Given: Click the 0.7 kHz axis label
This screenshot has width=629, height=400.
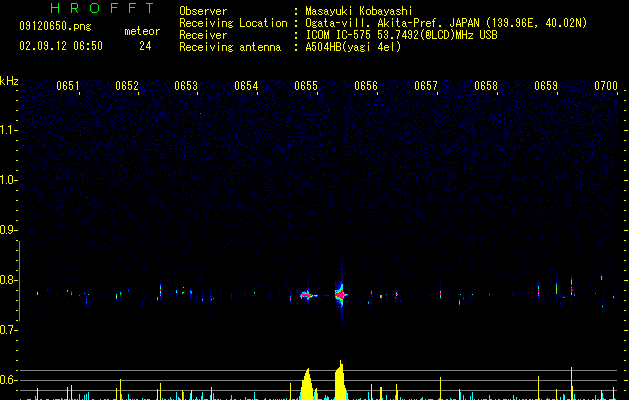Looking at the screenshot, I should pos(8,330).
